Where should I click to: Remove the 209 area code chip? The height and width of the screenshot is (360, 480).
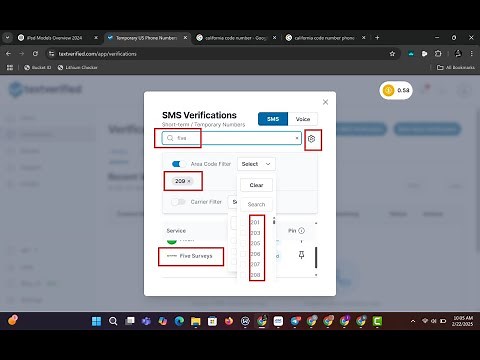point(189,181)
